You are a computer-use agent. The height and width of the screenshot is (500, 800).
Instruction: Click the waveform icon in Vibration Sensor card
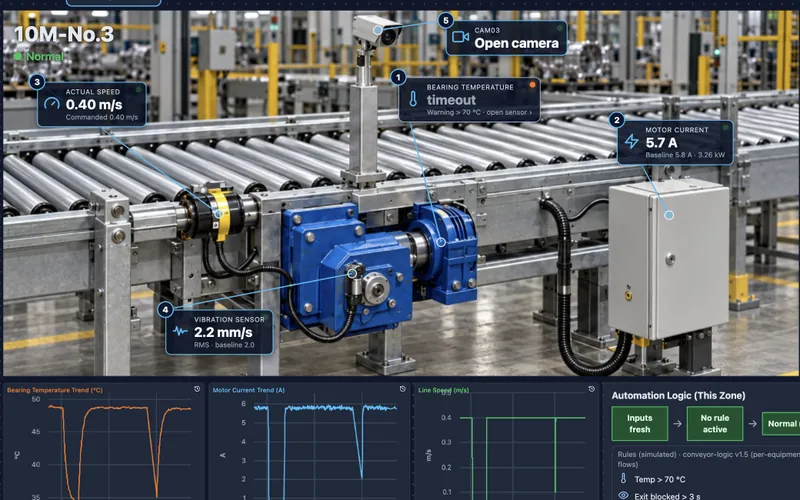[180, 331]
